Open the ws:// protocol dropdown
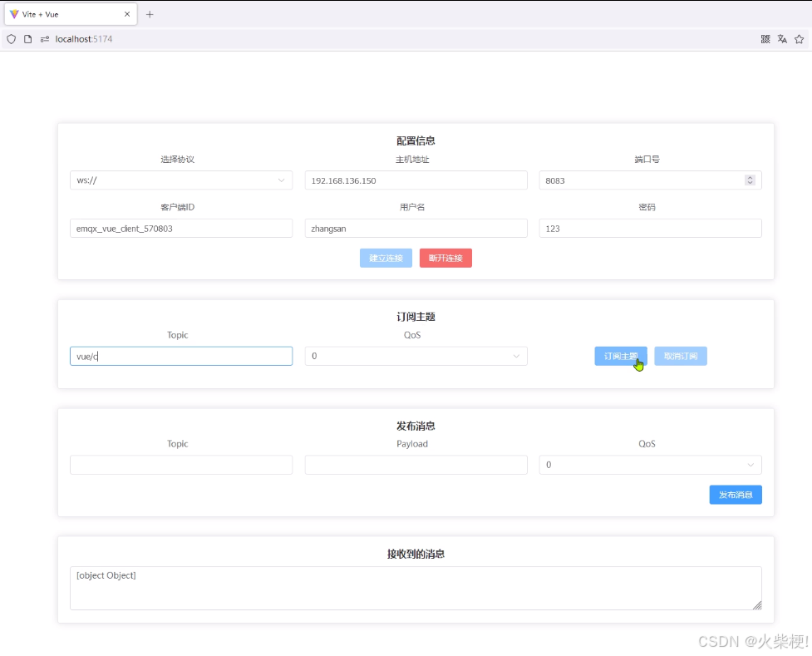Image resolution: width=812 pixels, height=656 pixels. (181, 180)
